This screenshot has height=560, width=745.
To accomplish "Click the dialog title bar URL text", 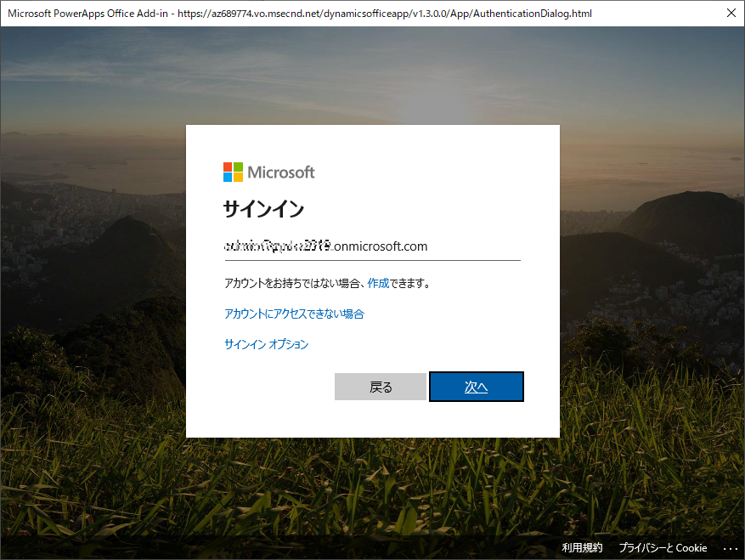I will pos(385,14).
